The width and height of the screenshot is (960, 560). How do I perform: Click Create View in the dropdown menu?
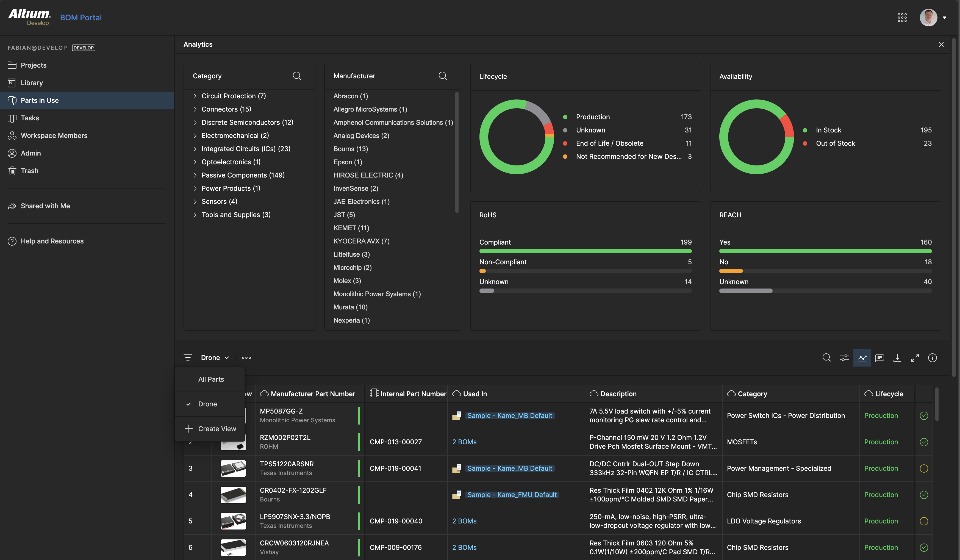pos(217,429)
